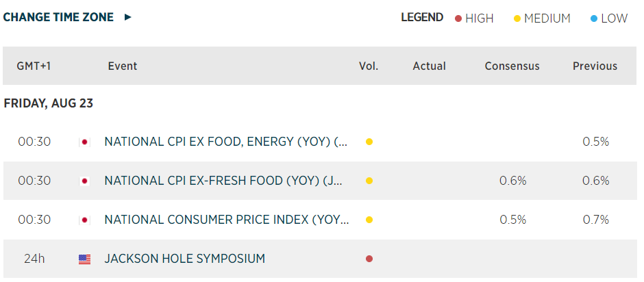Click US flag beside Jackson Hole Symposium

coord(84,259)
